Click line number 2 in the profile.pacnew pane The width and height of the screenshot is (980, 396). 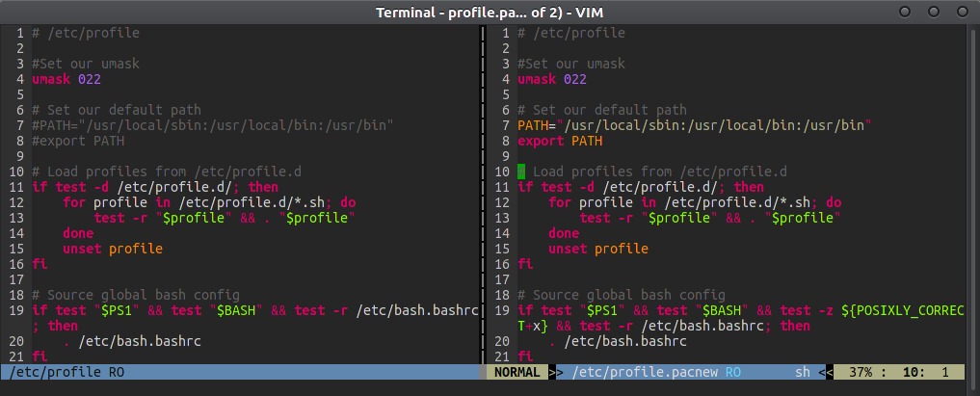point(506,49)
